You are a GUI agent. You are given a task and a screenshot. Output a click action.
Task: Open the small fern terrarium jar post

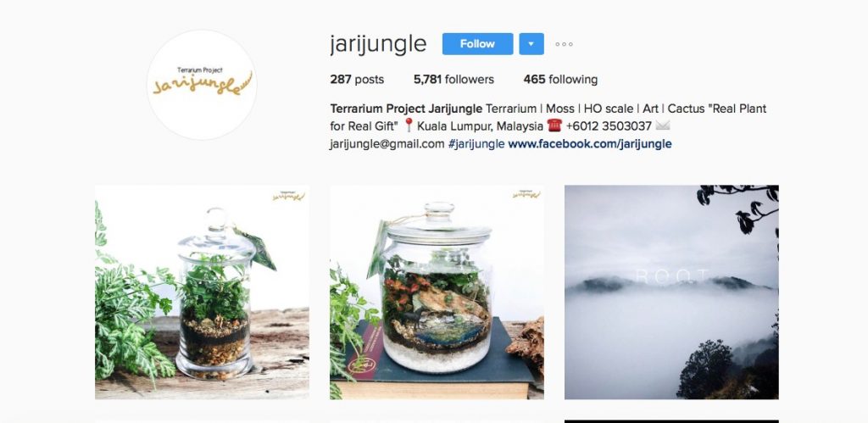point(202,292)
